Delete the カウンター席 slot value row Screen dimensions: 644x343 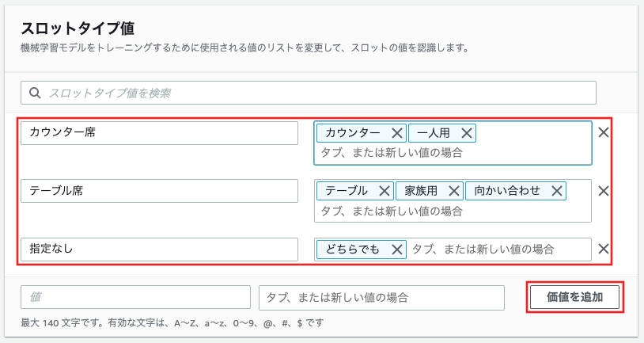[604, 132]
